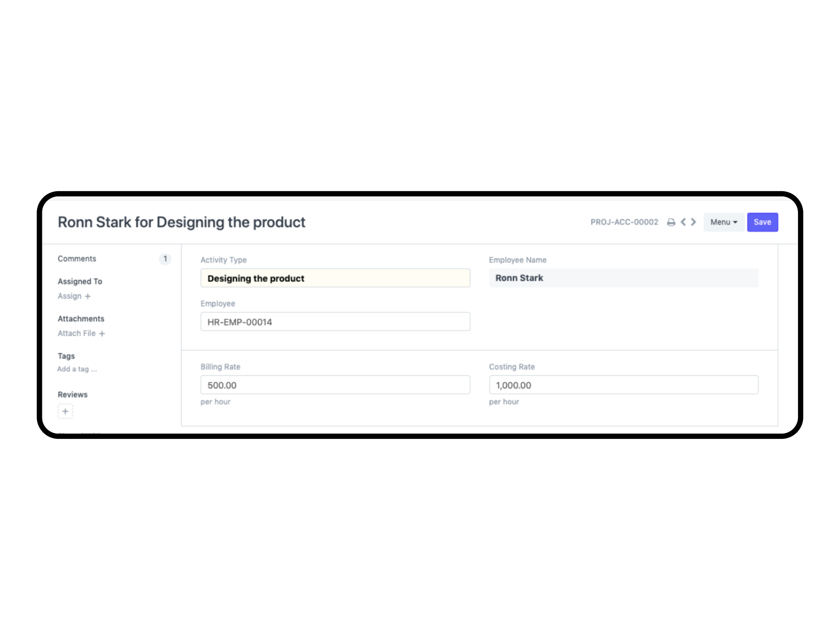Screen dimensions: 840x630
Task: Click the Employee Name Ronn Stark field
Action: click(623, 278)
